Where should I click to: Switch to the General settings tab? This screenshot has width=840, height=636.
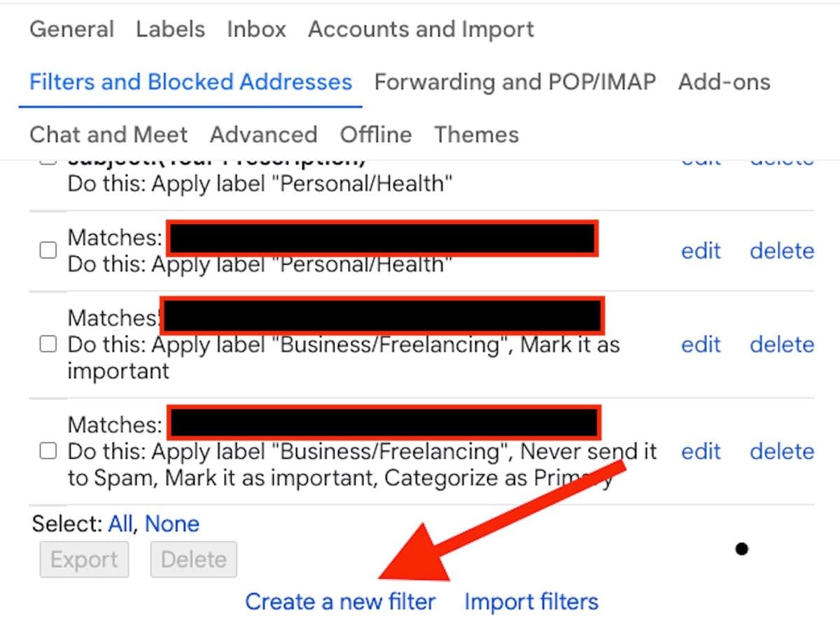71,29
